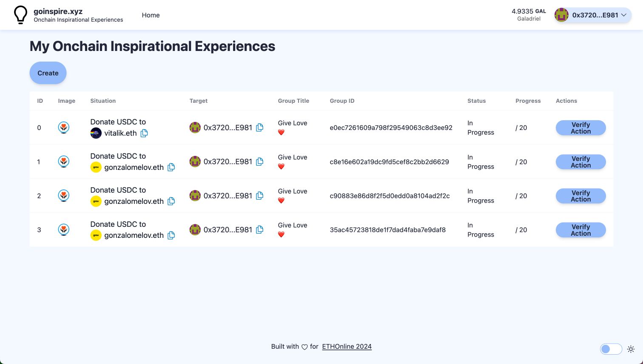This screenshot has height=364, width=643.
Task: Copy target address in row 2
Action: (x=259, y=195)
